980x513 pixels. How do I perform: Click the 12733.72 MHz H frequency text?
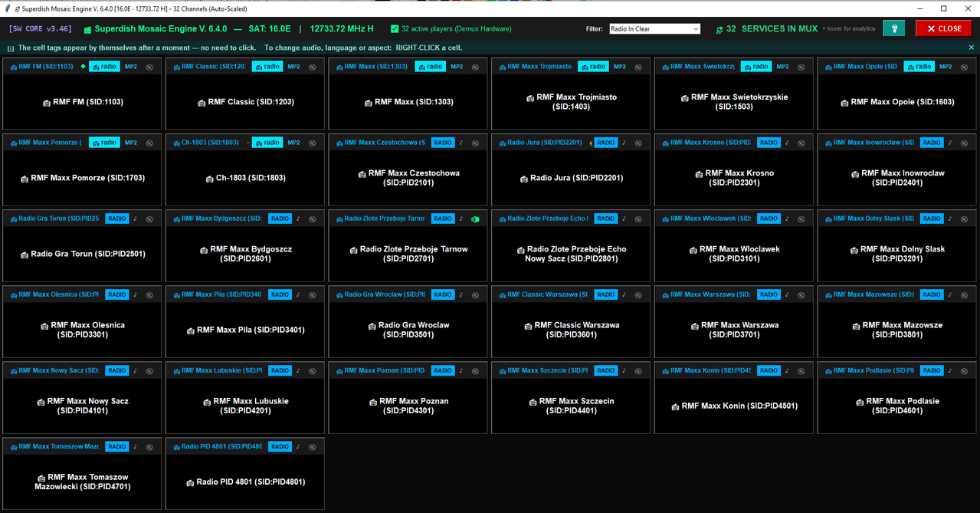pos(342,29)
